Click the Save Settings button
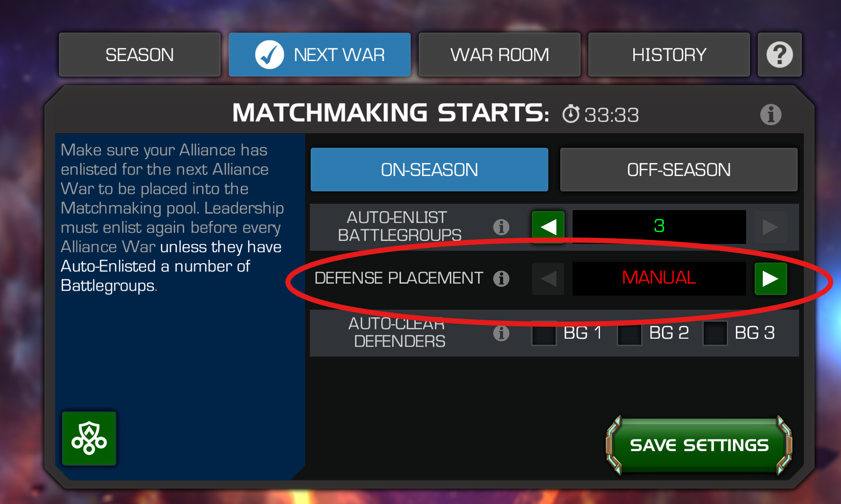841x504 pixels. point(699,445)
